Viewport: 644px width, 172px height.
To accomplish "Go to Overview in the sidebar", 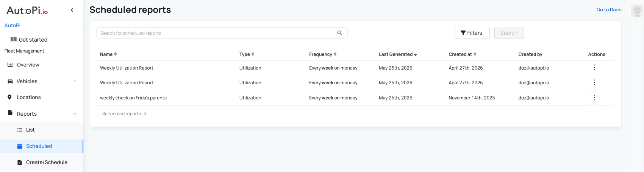I will (x=28, y=65).
